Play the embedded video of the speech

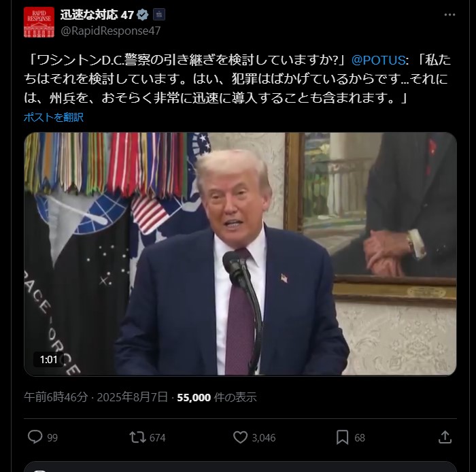[240, 254]
